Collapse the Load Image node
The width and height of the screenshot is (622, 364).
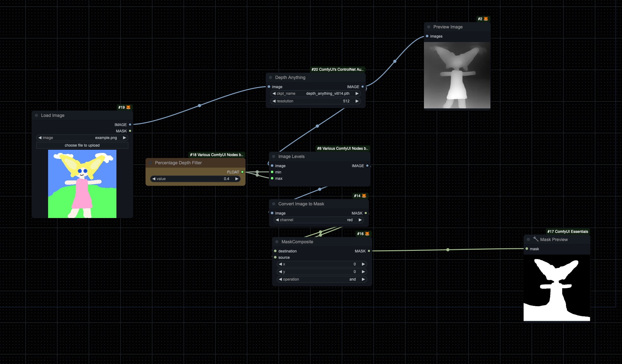pos(37,115)
